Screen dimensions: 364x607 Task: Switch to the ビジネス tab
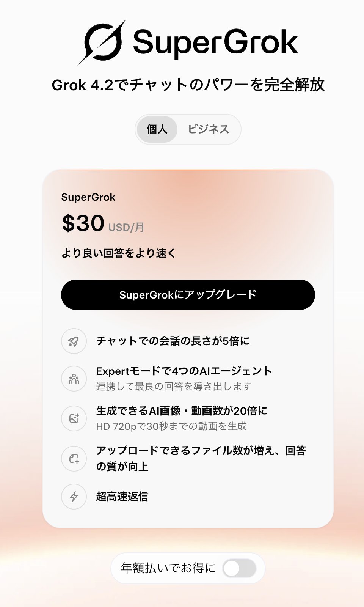click(x=209, y=129)
